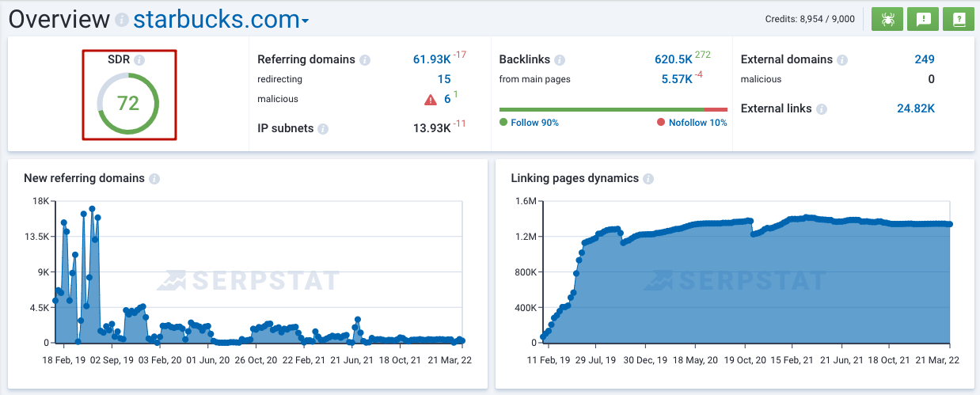
Task: Open redirecting domains count 15
Action: click(444, 79)
